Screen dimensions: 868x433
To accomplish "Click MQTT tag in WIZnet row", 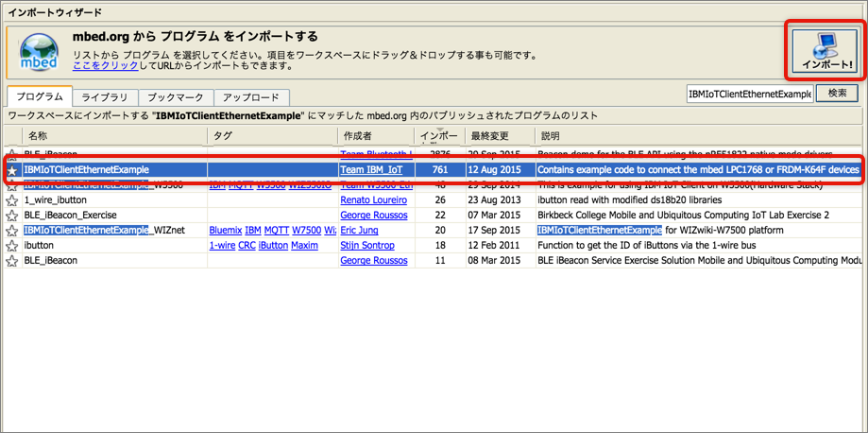I will 276,230.
